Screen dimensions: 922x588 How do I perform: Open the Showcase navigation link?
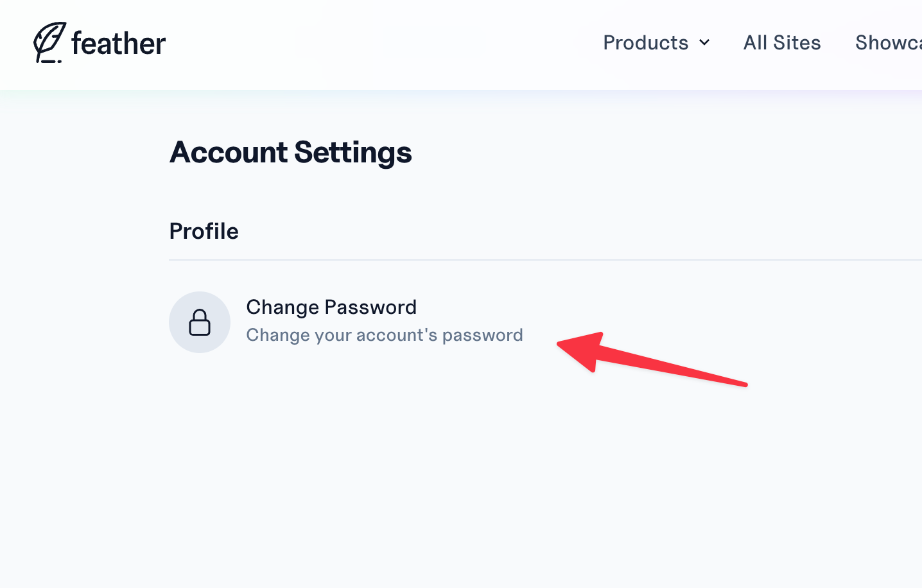point(888,43)
